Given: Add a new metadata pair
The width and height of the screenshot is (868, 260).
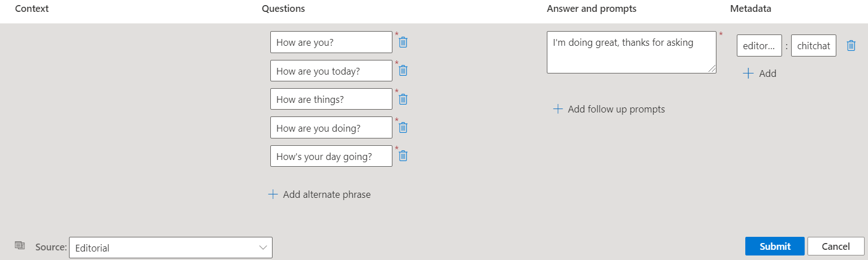Looking at the screenshot, I should pos(759,73).
